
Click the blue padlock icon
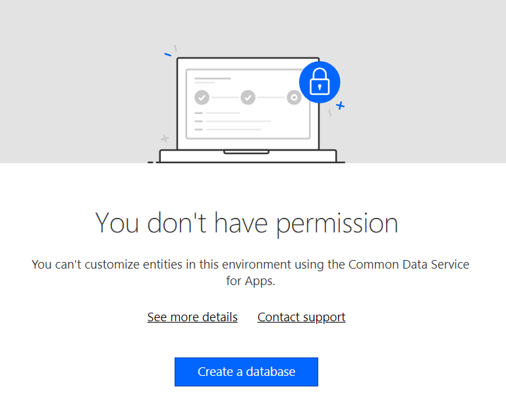(x=320, y=83)
